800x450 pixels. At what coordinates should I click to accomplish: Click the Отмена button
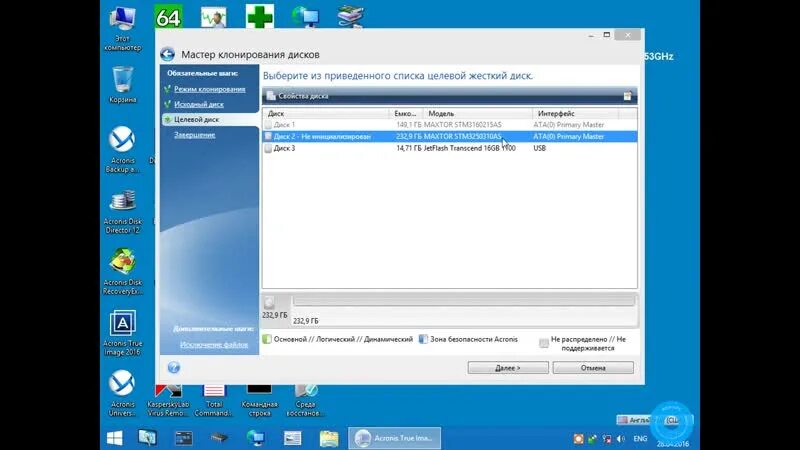[593, 368]
